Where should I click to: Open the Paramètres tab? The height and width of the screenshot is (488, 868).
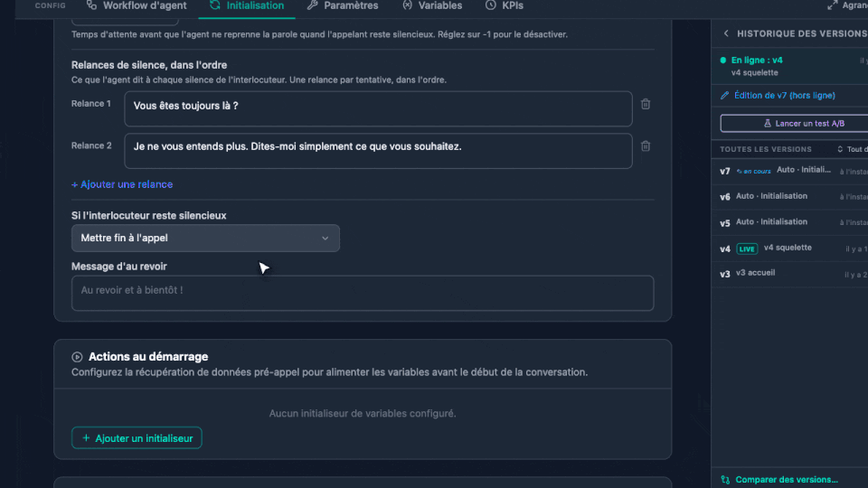343,5
